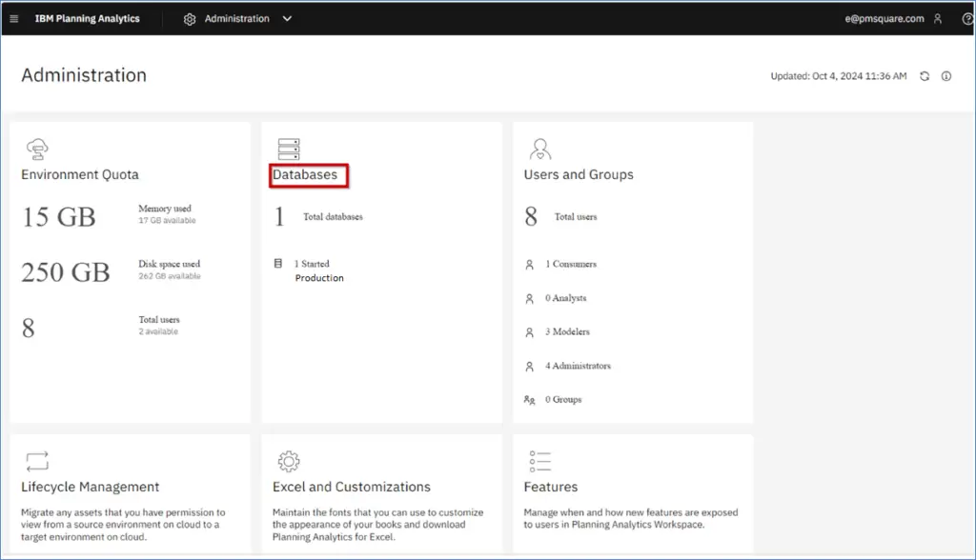The width and height of the screenshot is (976, 560).
Task: Click Total users label in Environment Quota
Action: [159, 319]
